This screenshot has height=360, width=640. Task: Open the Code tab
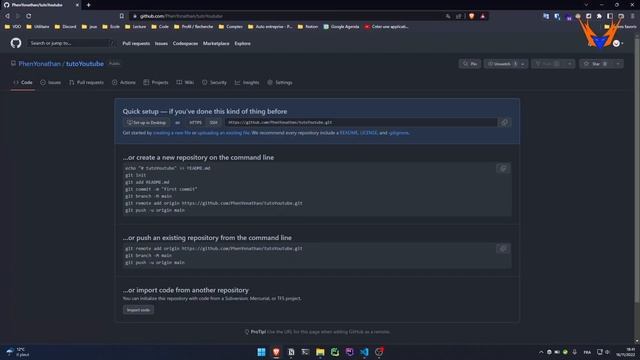[23, 82]
